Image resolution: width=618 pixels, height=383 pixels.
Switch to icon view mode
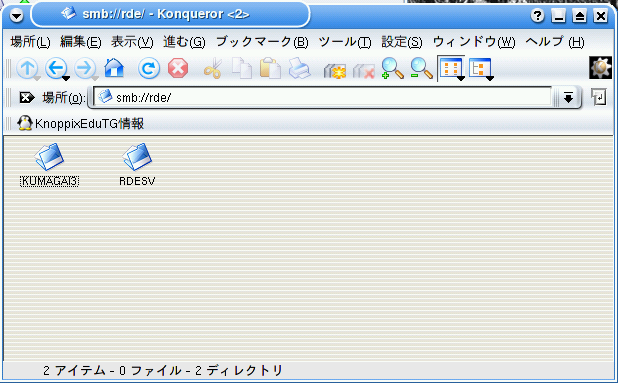pyautogui.click(x=450, y=69)
